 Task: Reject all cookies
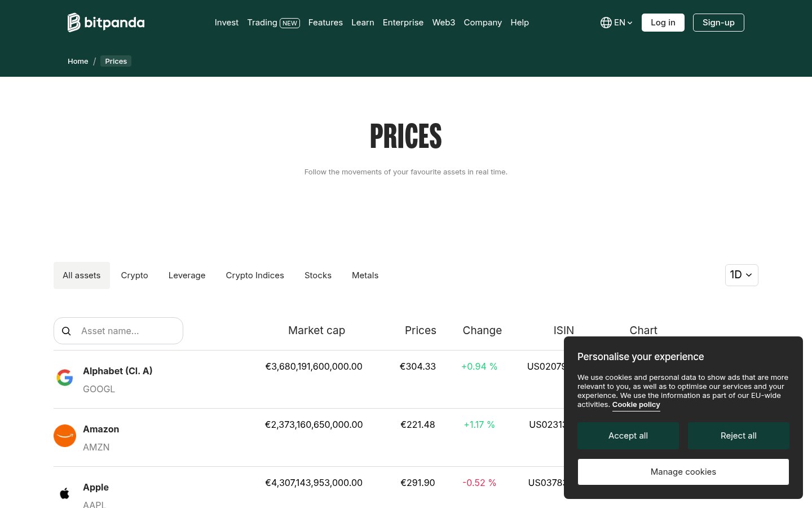tap(739, 436)
